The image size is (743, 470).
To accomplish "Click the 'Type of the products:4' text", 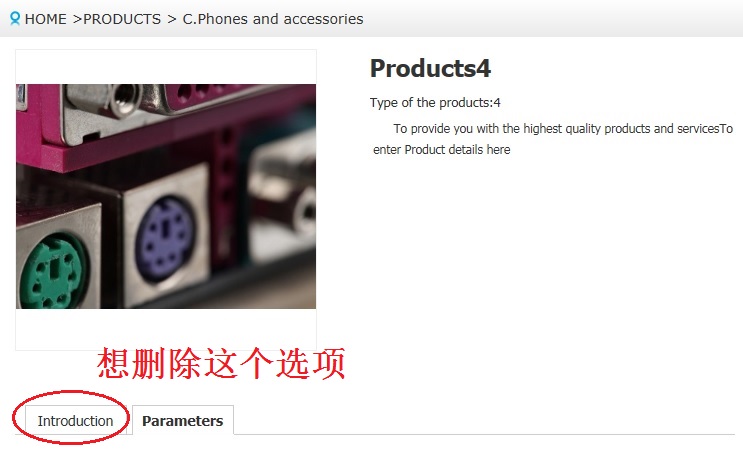I will tap(435, 102).
